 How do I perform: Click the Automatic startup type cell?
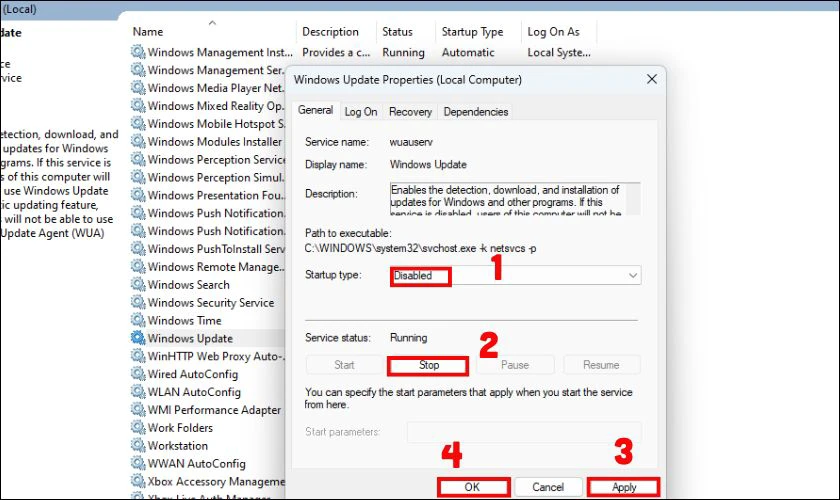pyautogui.click(x=468, y=53)
